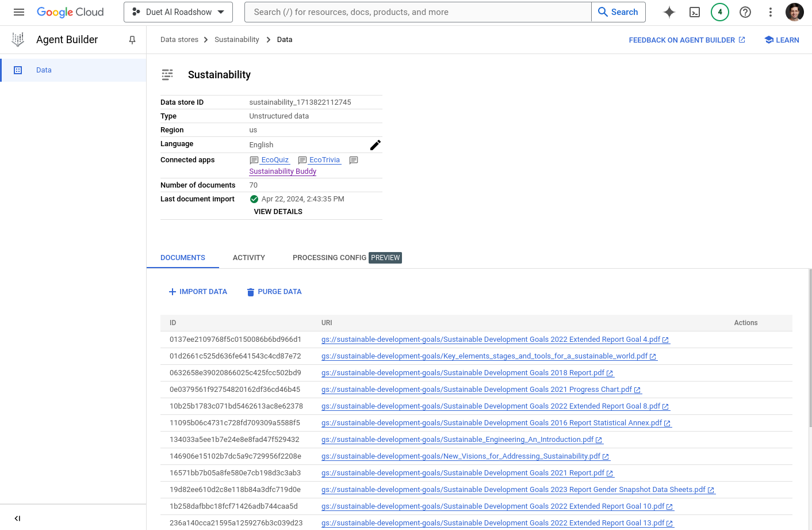The image size is (812, 530).
Task: Click the ID column header
Action: (173, 323)
